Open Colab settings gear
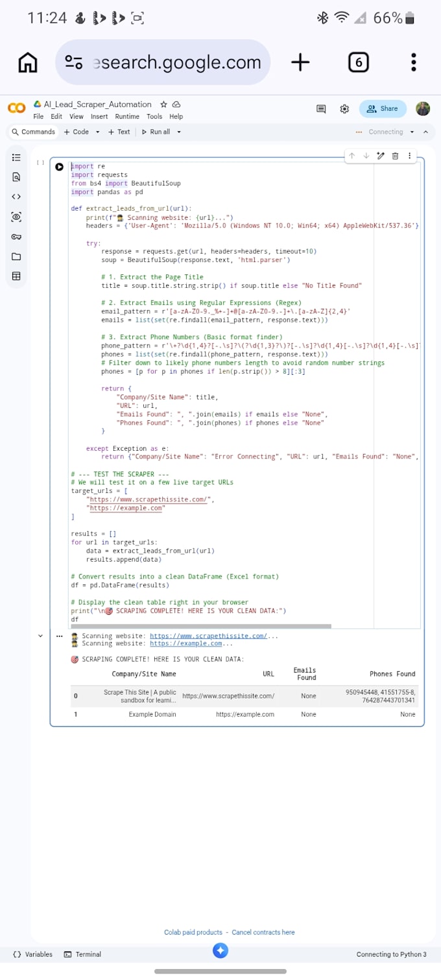 point(344,109)
